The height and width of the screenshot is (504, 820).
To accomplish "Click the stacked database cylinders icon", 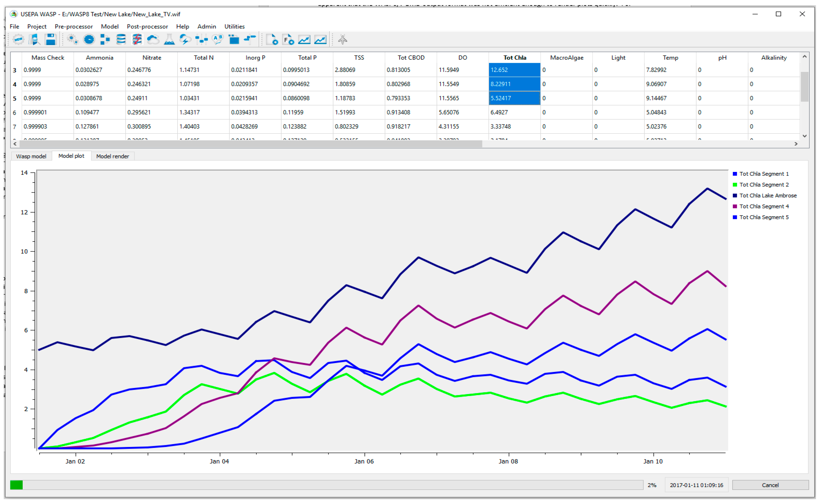I will click(x=121, y=40).
